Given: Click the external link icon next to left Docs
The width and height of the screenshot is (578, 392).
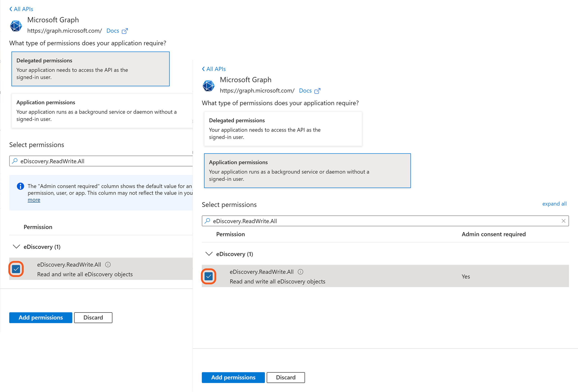Looking at the screenshot, I should tap(125, 31).
